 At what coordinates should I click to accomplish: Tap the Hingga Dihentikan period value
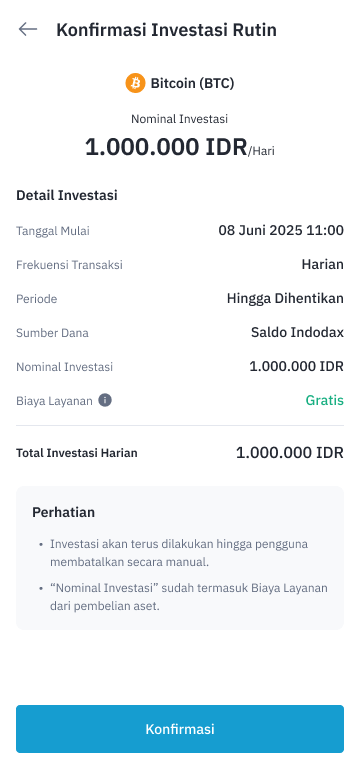(285, 299)
